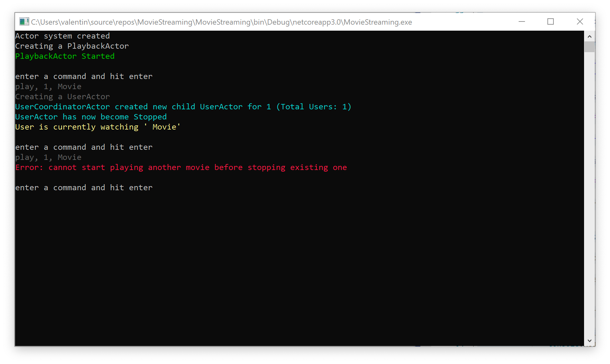
Task: Click 'UserCoordinatorActor created new child' line
Action: tap(183, 107)
